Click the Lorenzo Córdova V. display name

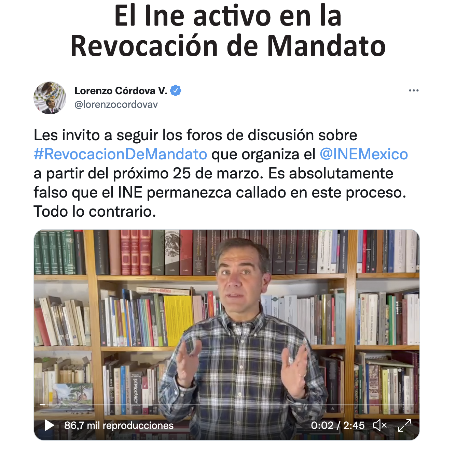[x=121, y=90]
